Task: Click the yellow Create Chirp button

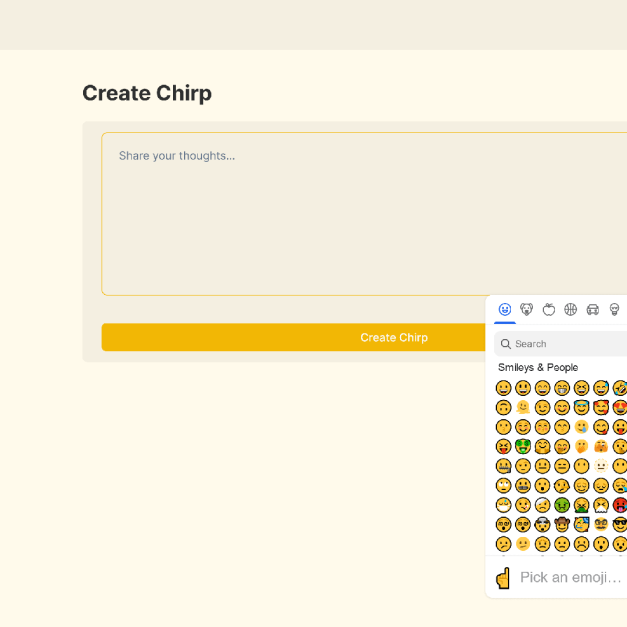Action: tap(294, 337)
